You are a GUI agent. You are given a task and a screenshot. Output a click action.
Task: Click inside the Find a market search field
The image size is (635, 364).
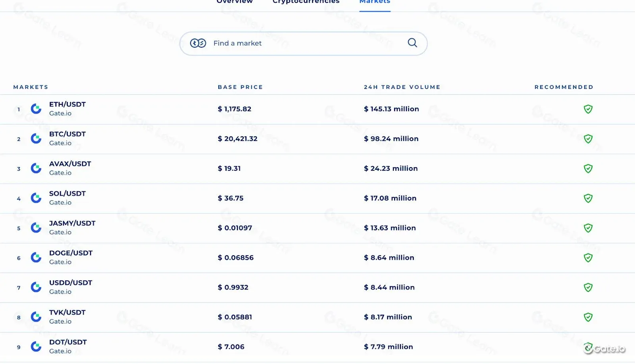tap(278, 43)
